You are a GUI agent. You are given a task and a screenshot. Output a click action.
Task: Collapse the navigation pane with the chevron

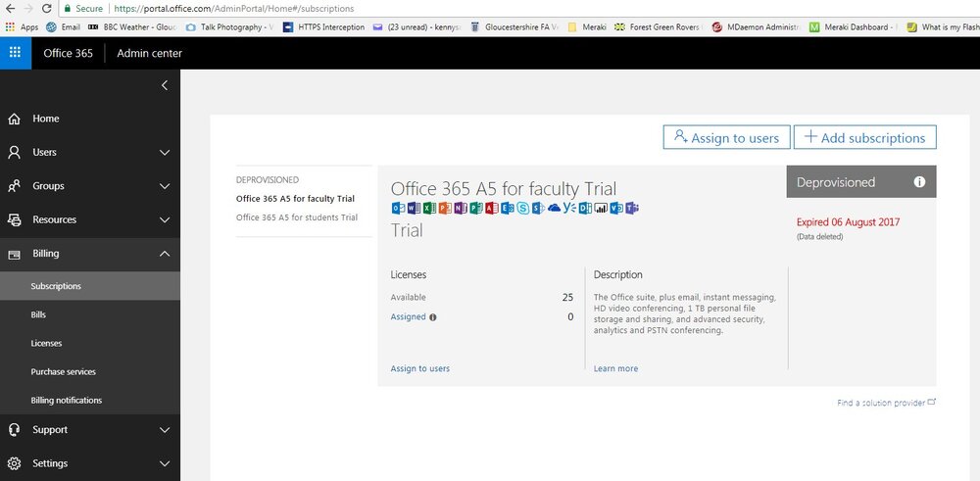(x=165, y=85)
